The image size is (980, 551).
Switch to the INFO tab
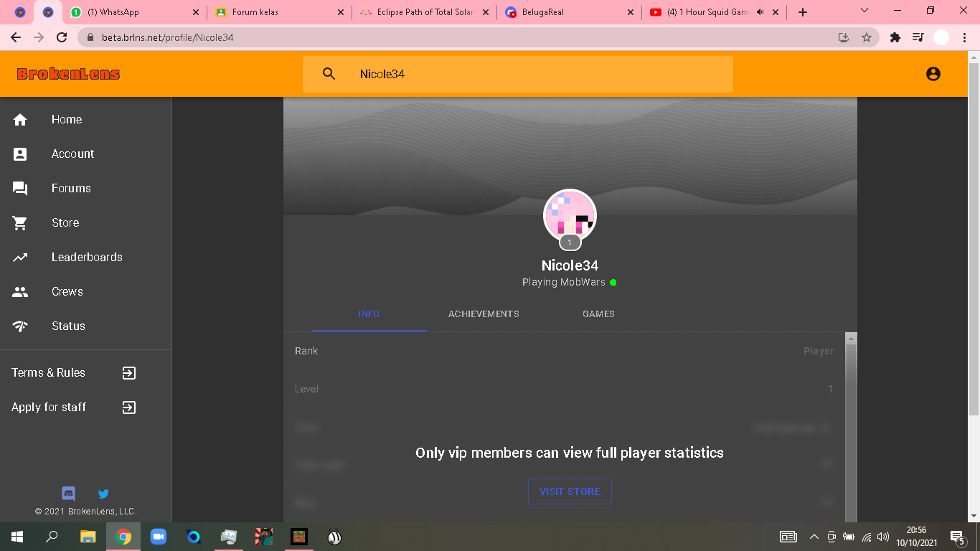coord(369,314)
